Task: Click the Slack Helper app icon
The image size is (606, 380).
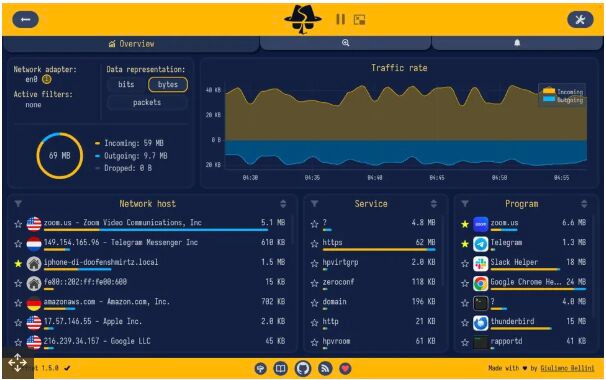Action: [x=480, y=264]
